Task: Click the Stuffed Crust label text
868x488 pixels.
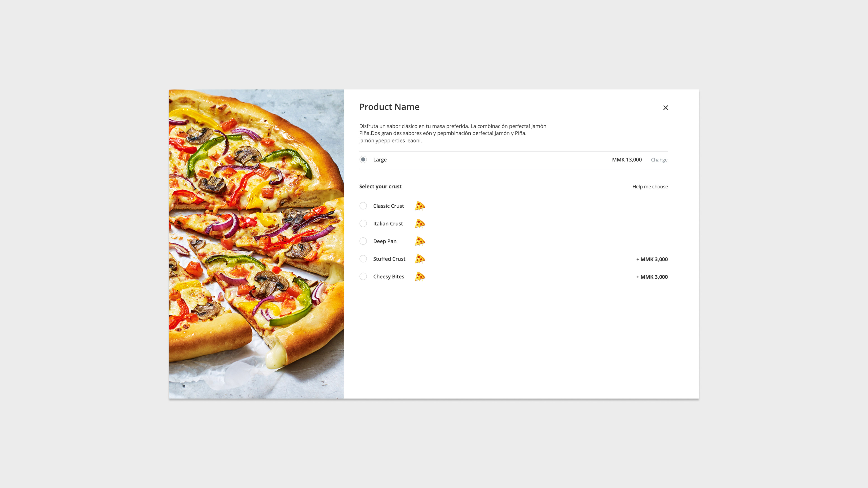Action: click(389, 259)
